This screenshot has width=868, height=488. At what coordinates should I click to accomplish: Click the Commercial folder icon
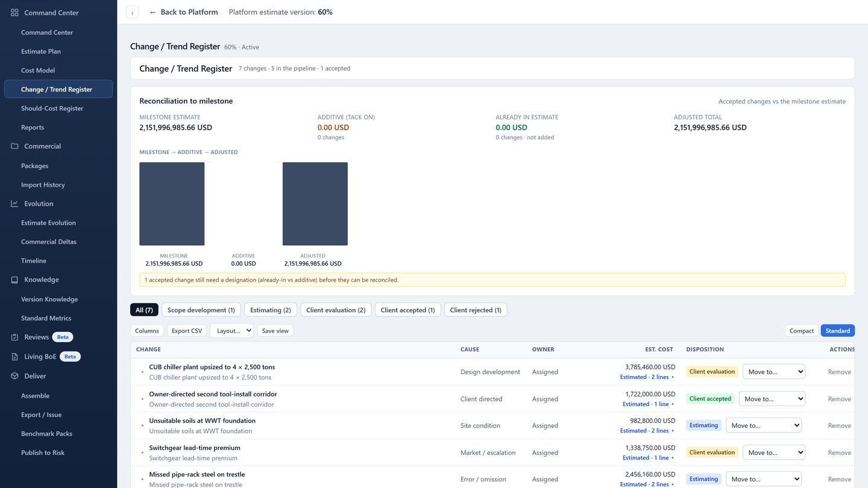(x=14, y=146)
